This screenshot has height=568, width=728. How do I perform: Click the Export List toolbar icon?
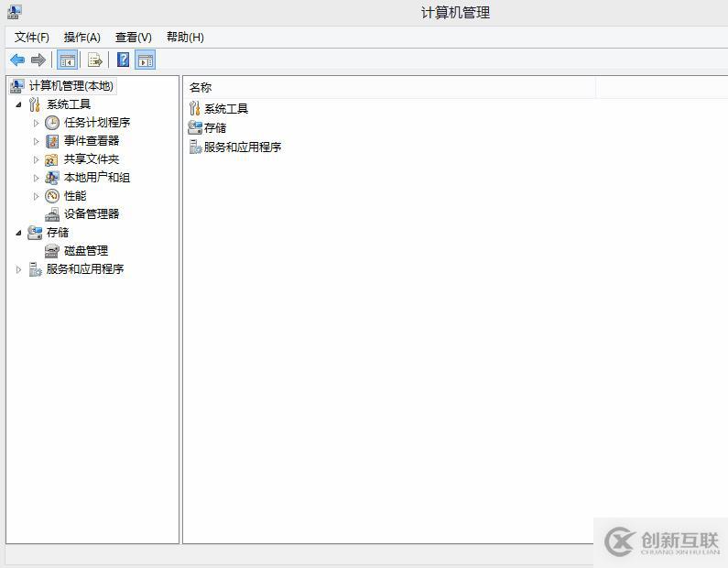click(x=94, y=60)
